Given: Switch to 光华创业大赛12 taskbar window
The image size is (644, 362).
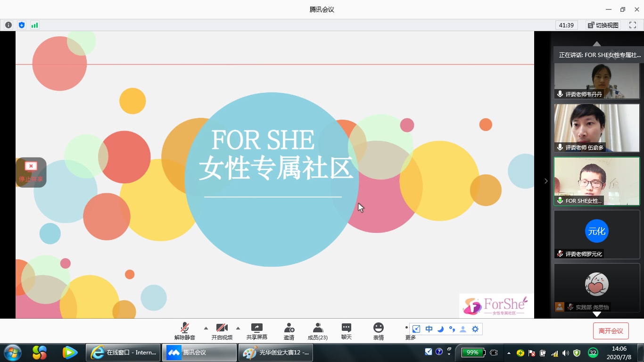Looking at the screenshot, I should (276, 353).
